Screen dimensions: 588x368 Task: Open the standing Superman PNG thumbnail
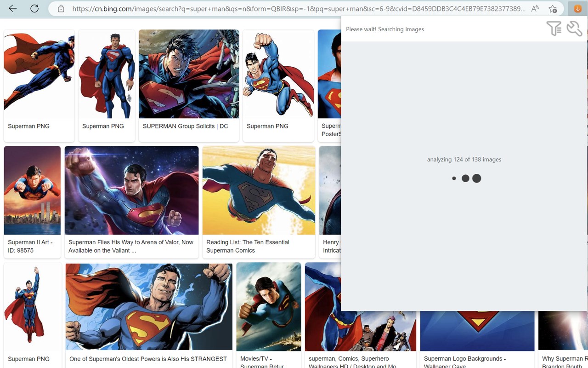coord(107,74)
